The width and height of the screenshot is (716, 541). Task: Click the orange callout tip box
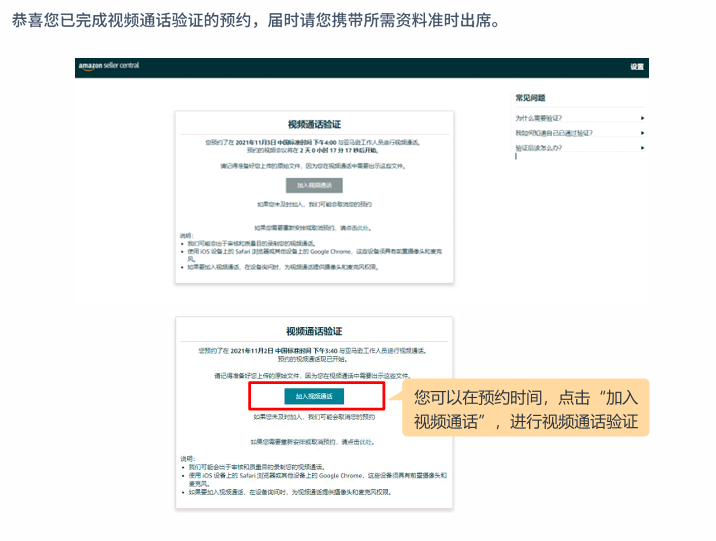point(525,408)
